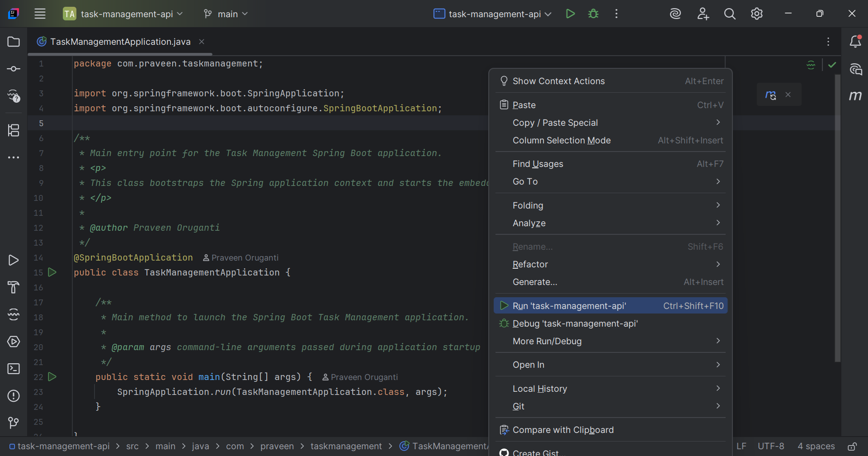
Task: Open the Terminal tool window
Action: (x=14, y=369)
